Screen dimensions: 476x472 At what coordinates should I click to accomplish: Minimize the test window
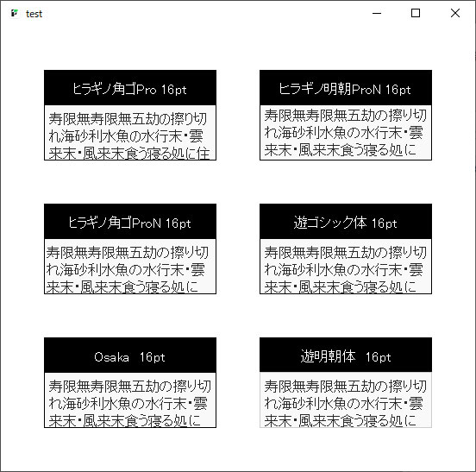click(x=377, y=13)
